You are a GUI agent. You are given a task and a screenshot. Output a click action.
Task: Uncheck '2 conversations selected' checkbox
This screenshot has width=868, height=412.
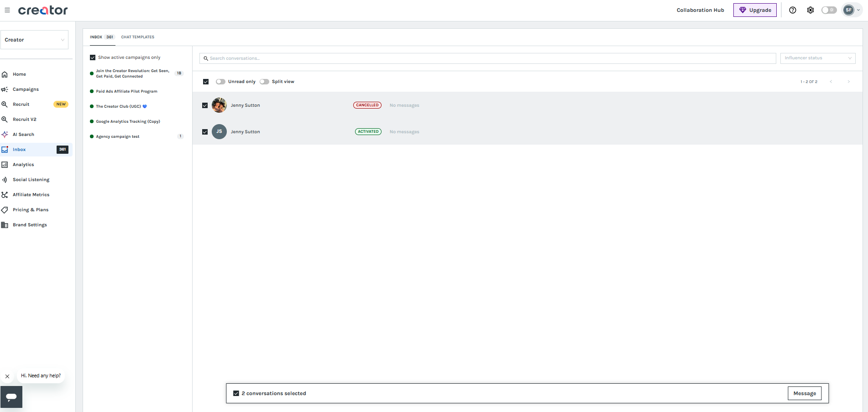(236, 393)
